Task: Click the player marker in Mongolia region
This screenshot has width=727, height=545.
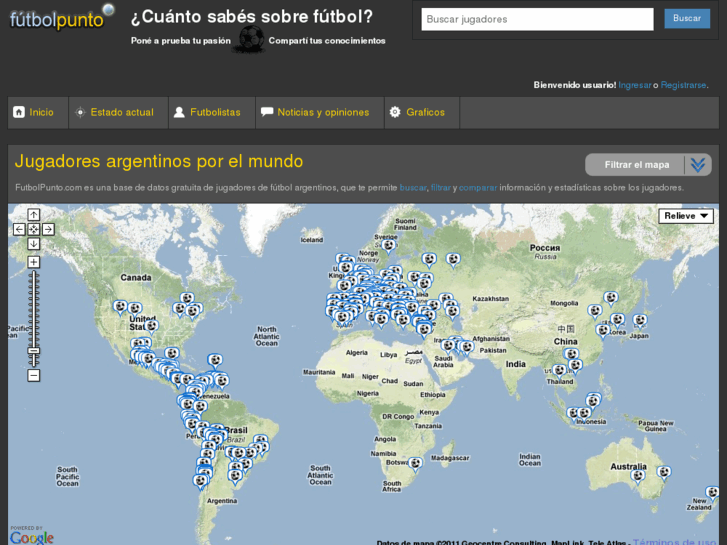Action: pyautogui.click(x=611, y=298)
